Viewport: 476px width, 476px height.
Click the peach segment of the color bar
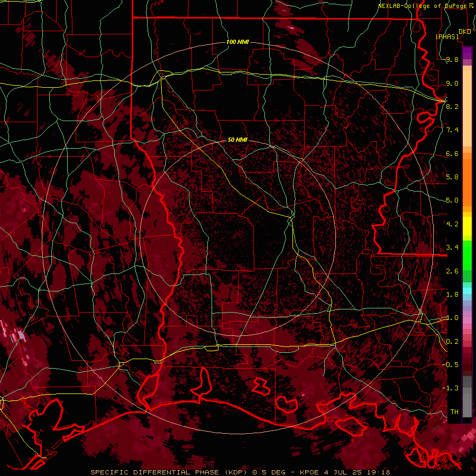coord(467,106)
